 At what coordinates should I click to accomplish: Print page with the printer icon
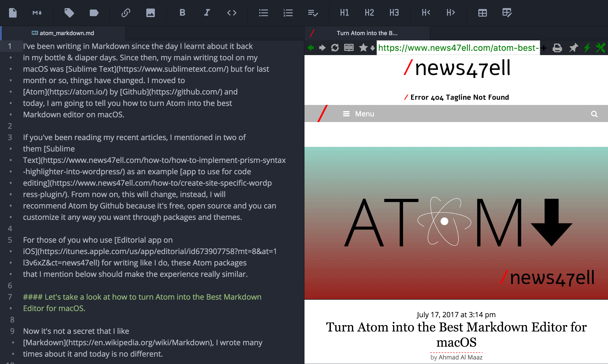pos(557,48)
